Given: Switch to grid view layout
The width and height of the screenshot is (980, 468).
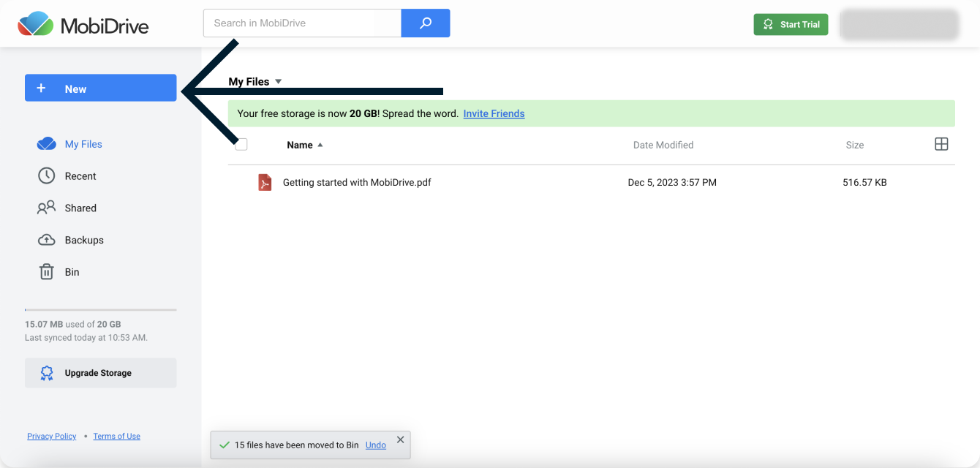Looking at the screenshot, I should point(941,144).
